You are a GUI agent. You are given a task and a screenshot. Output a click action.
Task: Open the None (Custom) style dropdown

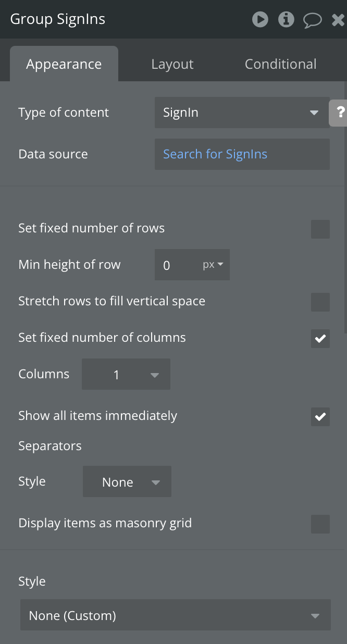175,615
